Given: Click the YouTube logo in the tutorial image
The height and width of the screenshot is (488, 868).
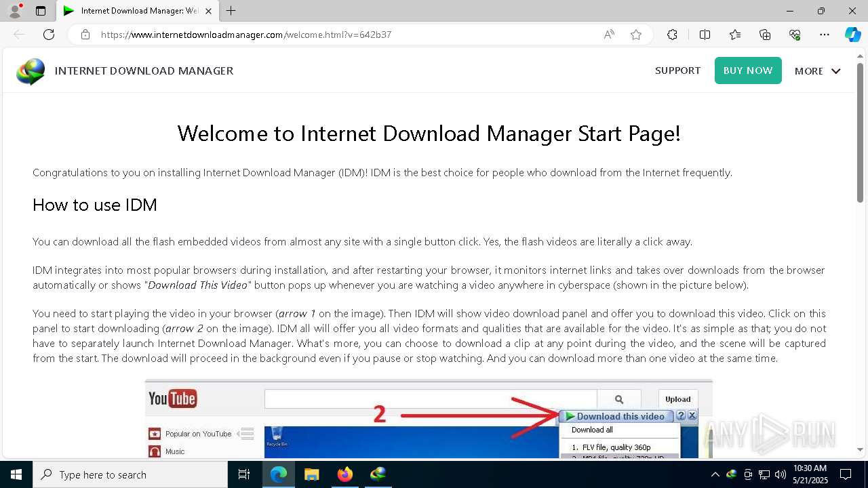Looking at the screenshot, I should [172, 399].
